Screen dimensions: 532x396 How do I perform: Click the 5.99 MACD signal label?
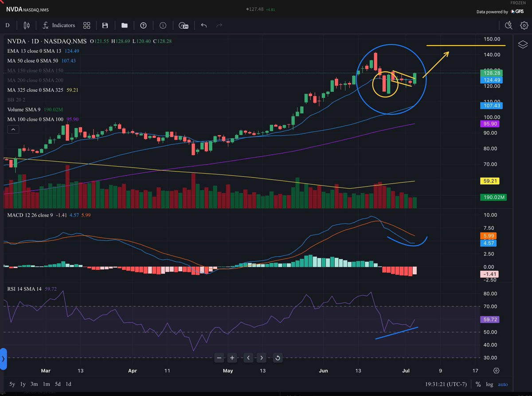(x=489, y=236)
